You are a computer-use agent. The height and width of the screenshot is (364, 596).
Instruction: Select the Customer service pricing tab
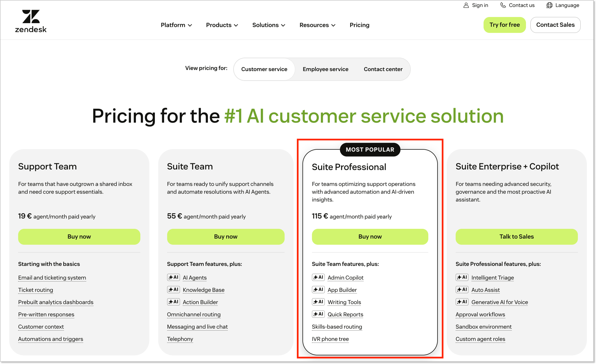click(x=264, y=69)
